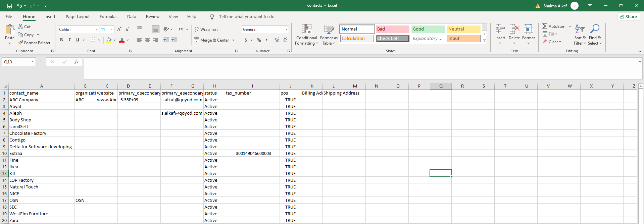Toggle Bold formatting

(x=61, y=40)
